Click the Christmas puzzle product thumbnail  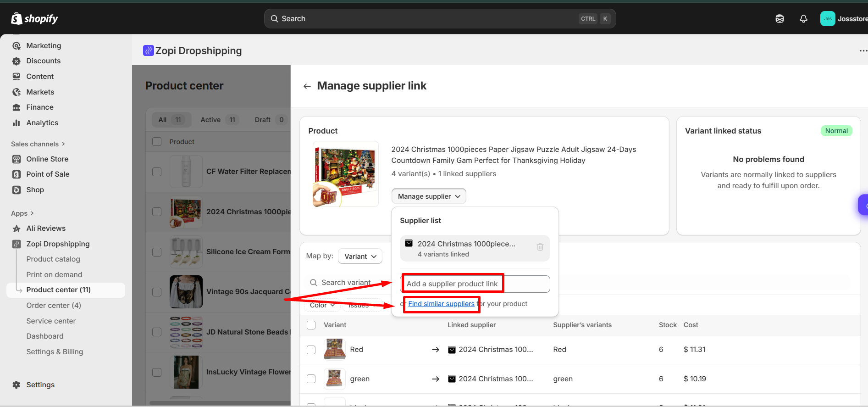point(345,174)
